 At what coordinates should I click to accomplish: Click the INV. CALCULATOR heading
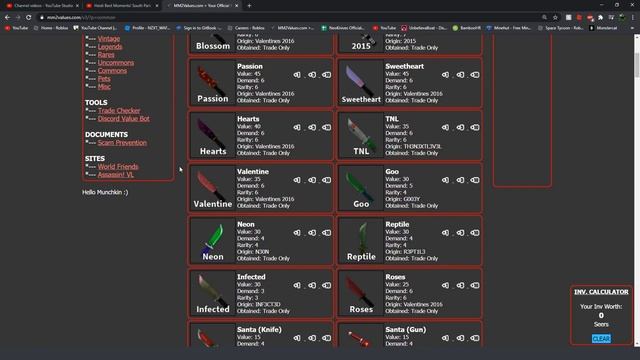[x=601, y=292]
